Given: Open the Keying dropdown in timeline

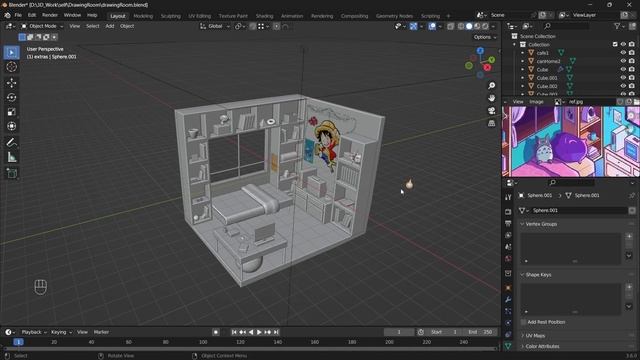Looking at the screenshot, I should point(61,332).
